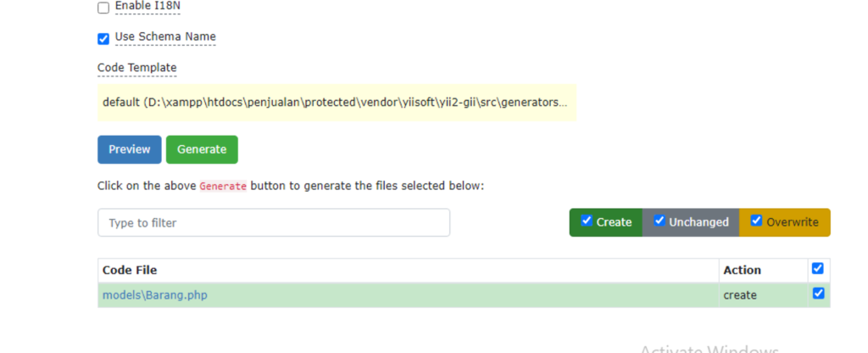
Task: Open the models\Barang.php file link
Action: [x=155, y=295]
